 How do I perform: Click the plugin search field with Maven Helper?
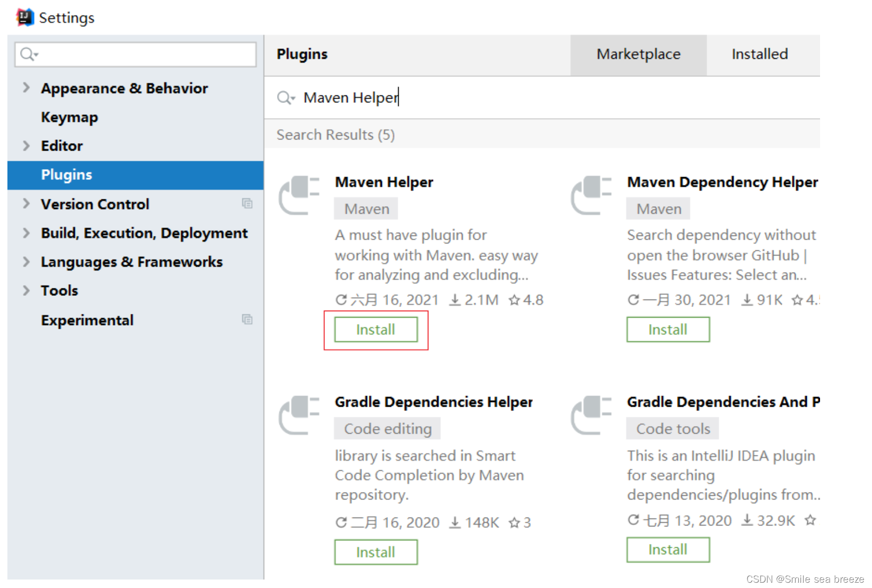542,98
